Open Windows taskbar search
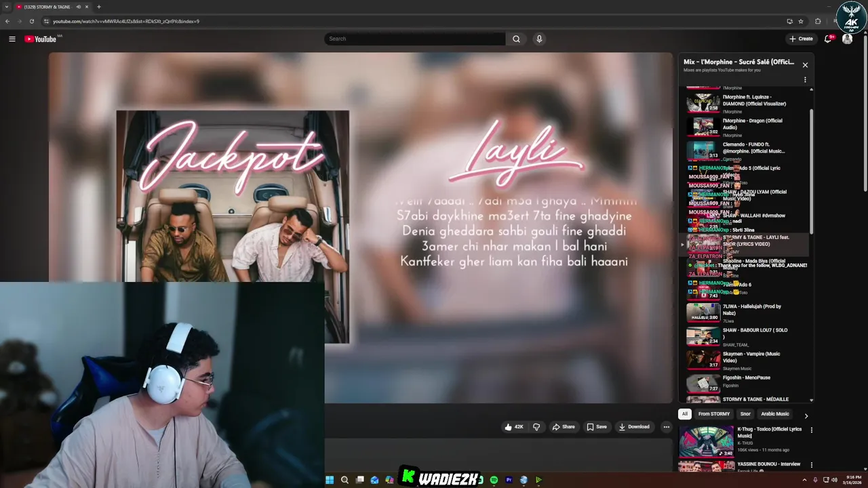This screenshot has height=488, width=868. click(x=344, y=480)
